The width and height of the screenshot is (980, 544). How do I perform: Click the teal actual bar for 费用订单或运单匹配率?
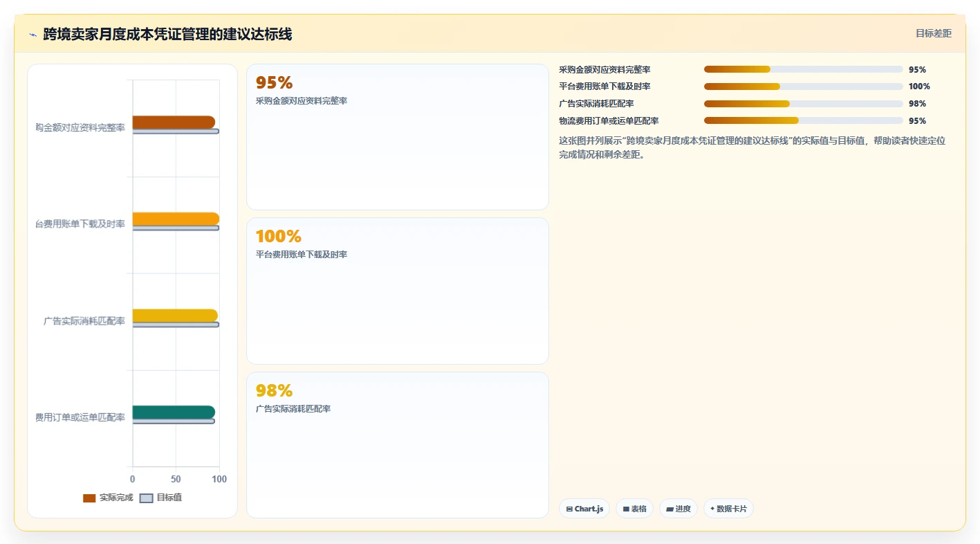point(174,412)
